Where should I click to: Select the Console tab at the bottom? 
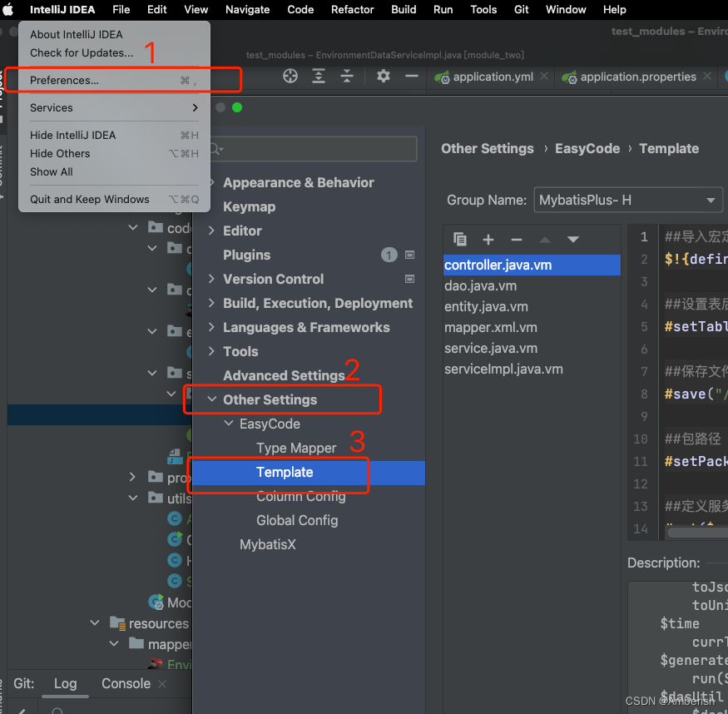pyautogui.click(x=125, y=683)
